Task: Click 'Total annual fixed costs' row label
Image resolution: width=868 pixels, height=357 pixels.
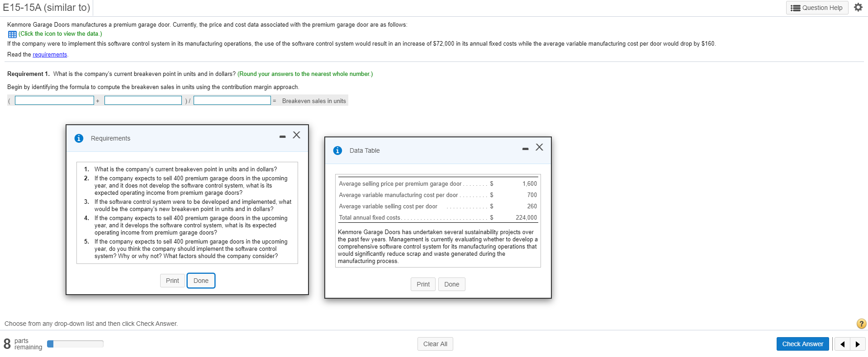Action: [370, 218]
